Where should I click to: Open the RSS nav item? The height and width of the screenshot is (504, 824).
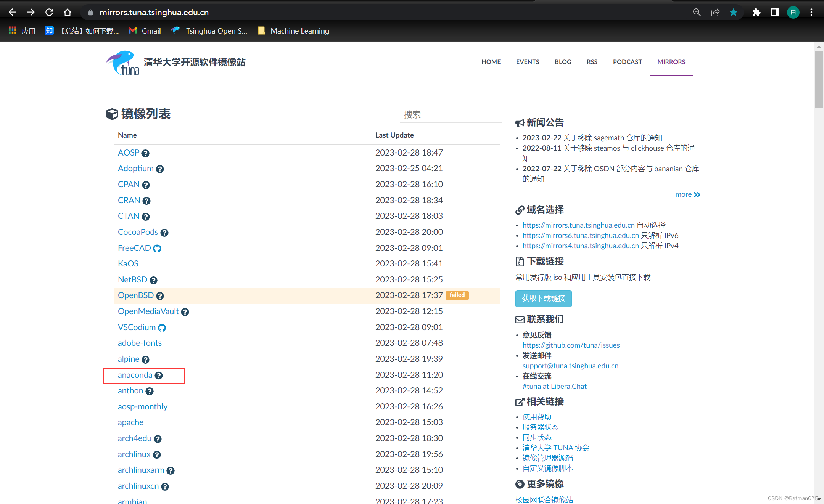(592, 62)
